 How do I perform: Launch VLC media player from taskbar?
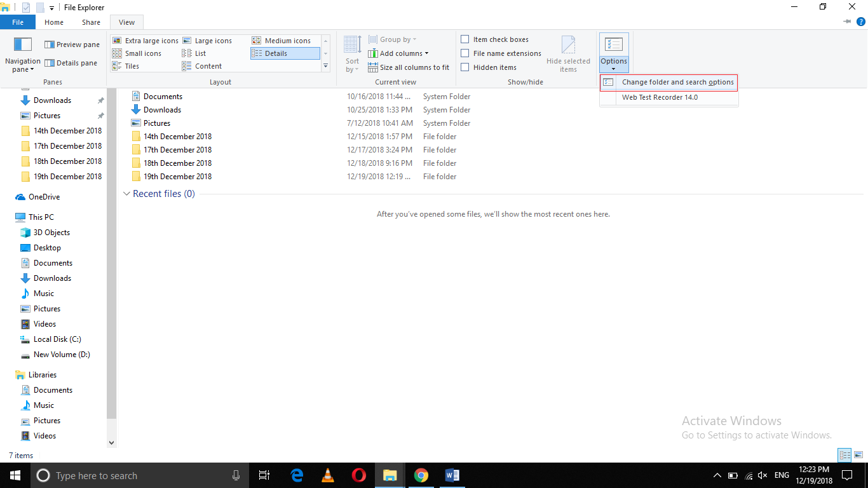[x=328, y=475]
